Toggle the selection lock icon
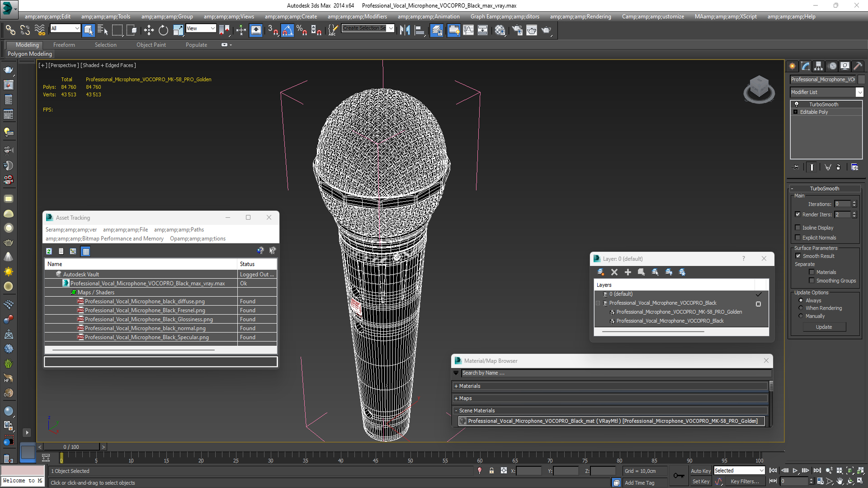The image size is (868, 488). 491,471
